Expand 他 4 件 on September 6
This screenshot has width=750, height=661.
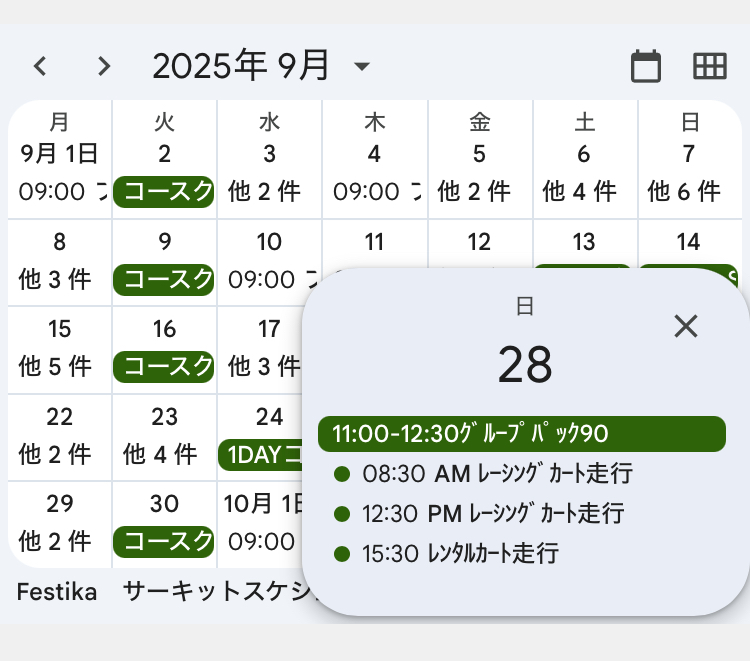[x=580, y=191]
